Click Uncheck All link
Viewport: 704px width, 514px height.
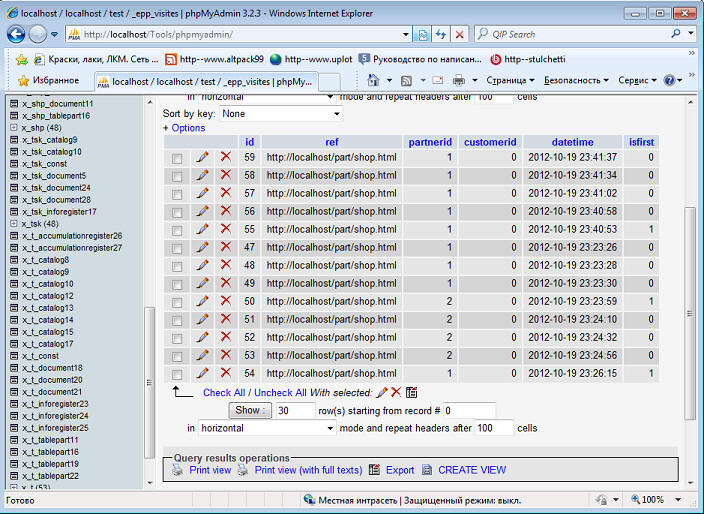[x=280, y=393]
